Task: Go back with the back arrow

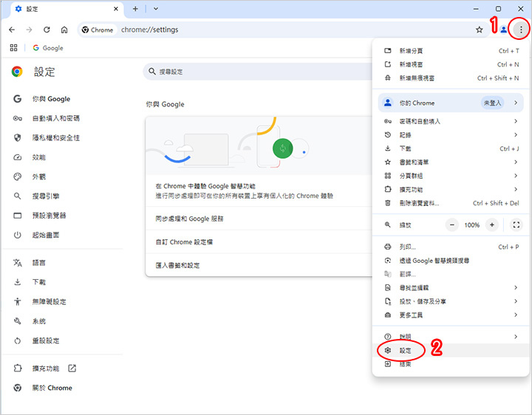Action: 12,30
